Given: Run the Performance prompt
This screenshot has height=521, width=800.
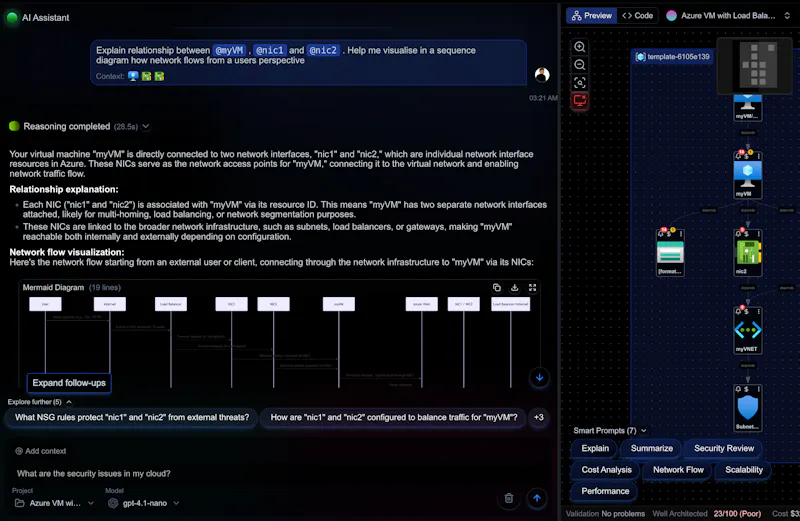Looking at the screenshot, I should coord(605,491).
